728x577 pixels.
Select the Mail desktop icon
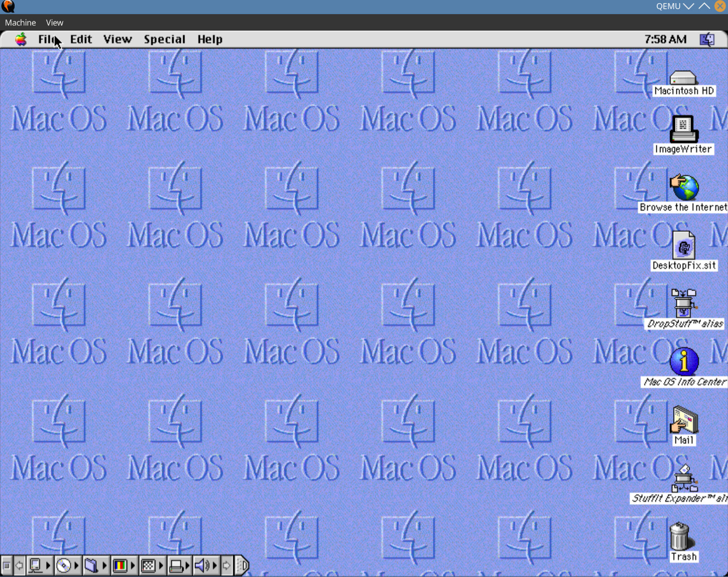(x=684, y=420)
